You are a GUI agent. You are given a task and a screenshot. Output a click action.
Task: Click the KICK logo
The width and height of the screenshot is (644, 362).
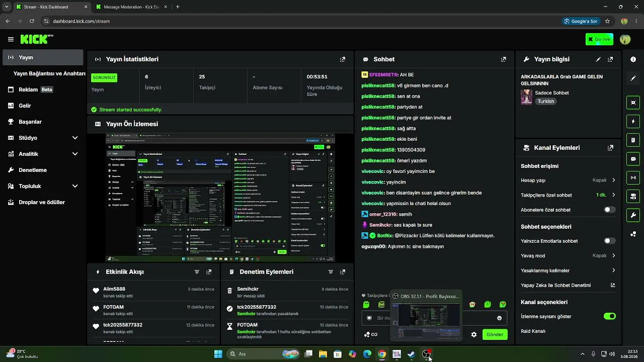pyautogui.click(x=37, y=39)
